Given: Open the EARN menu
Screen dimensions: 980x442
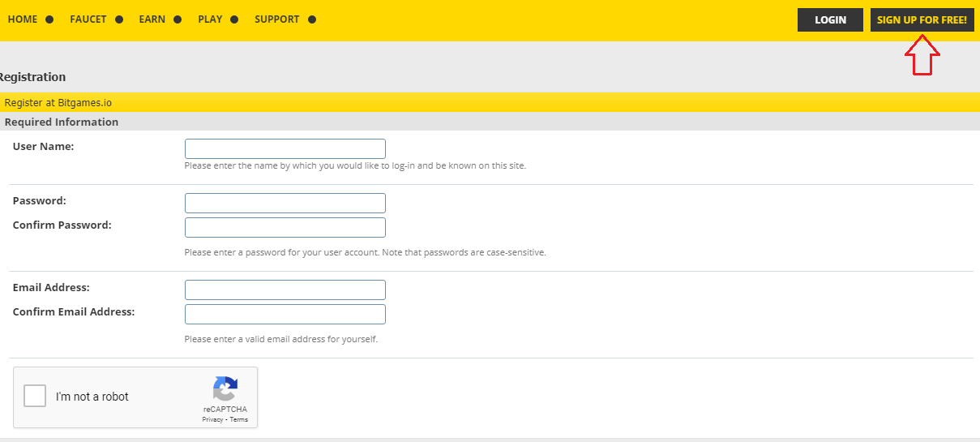Looking at the screenshot, I should (x=152, y=19).
